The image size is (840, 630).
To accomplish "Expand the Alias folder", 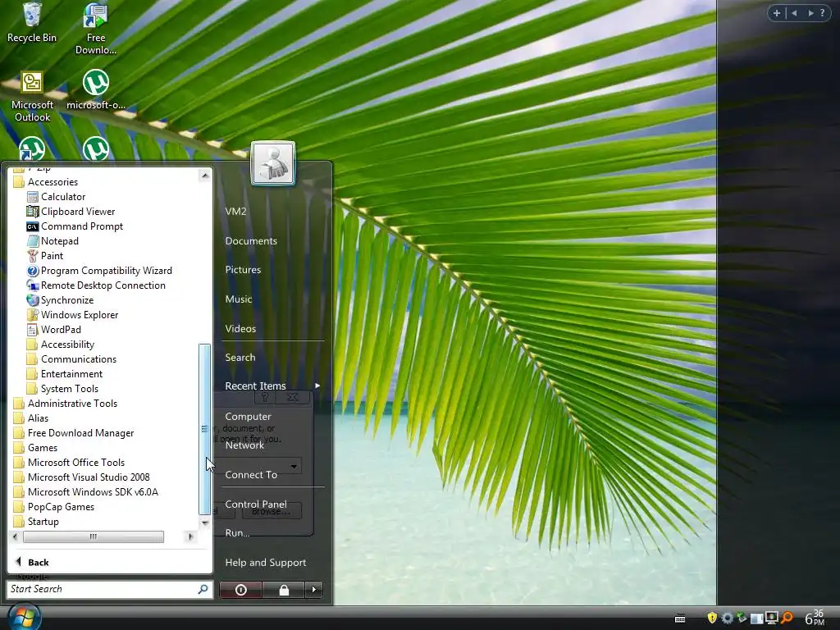I will pos(30,418).
